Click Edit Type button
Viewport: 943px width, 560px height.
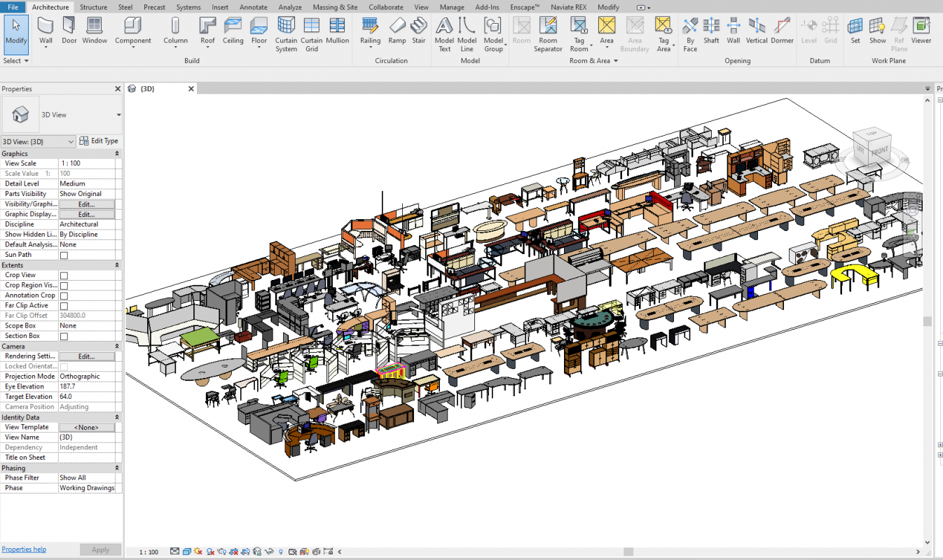99,141
